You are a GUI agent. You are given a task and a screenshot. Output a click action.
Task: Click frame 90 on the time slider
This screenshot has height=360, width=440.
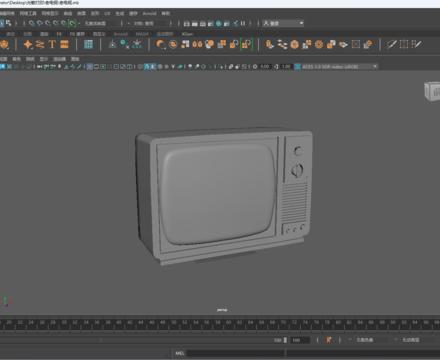[393, 323]
